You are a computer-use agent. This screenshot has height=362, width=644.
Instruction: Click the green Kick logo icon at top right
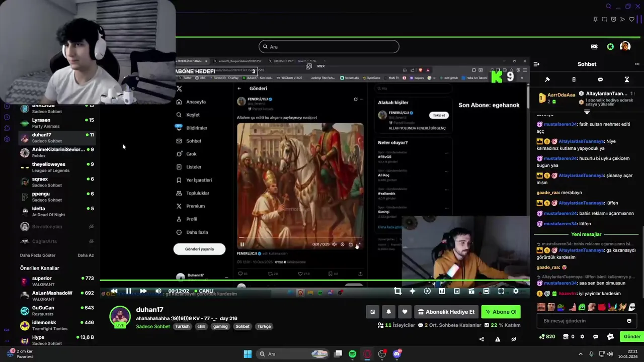point(610,46)
